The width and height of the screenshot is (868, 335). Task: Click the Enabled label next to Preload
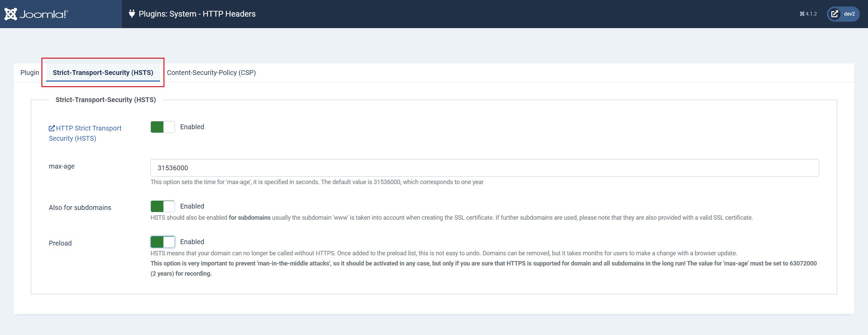(x=193, y=241)
